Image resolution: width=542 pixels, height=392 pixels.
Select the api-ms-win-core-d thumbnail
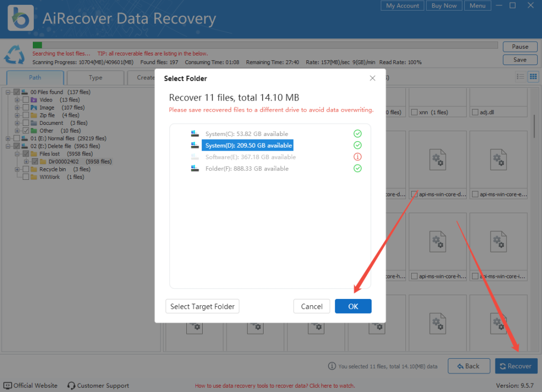[x=437, y=160]
